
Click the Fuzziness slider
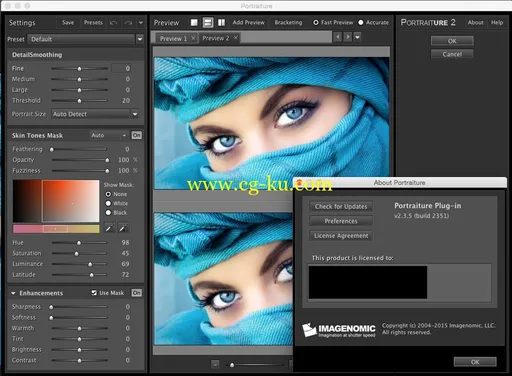79,171
